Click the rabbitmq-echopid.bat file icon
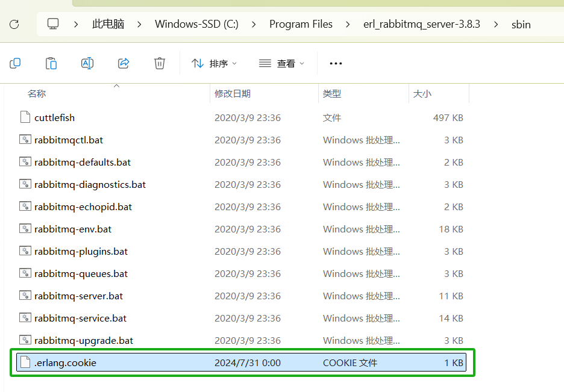This screenshot has height=392, width=564. pyautogui.click(x=25, y=207)
